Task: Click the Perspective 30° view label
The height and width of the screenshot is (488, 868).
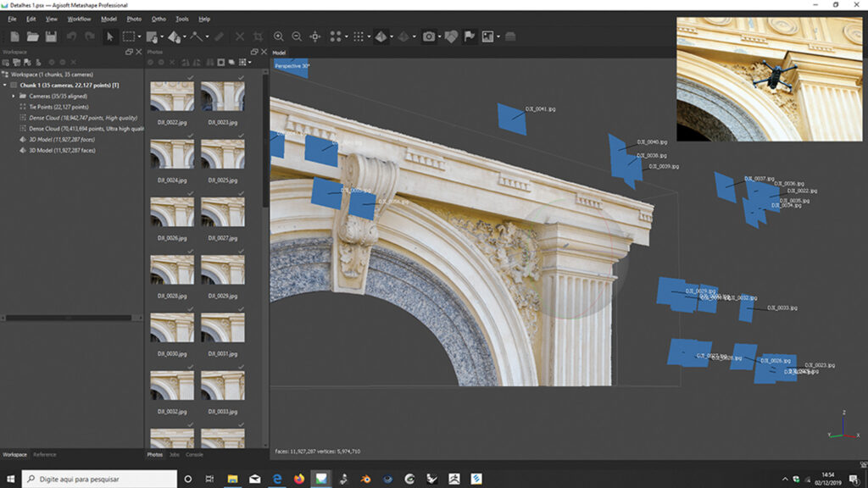Action: (x=292, y=66)
